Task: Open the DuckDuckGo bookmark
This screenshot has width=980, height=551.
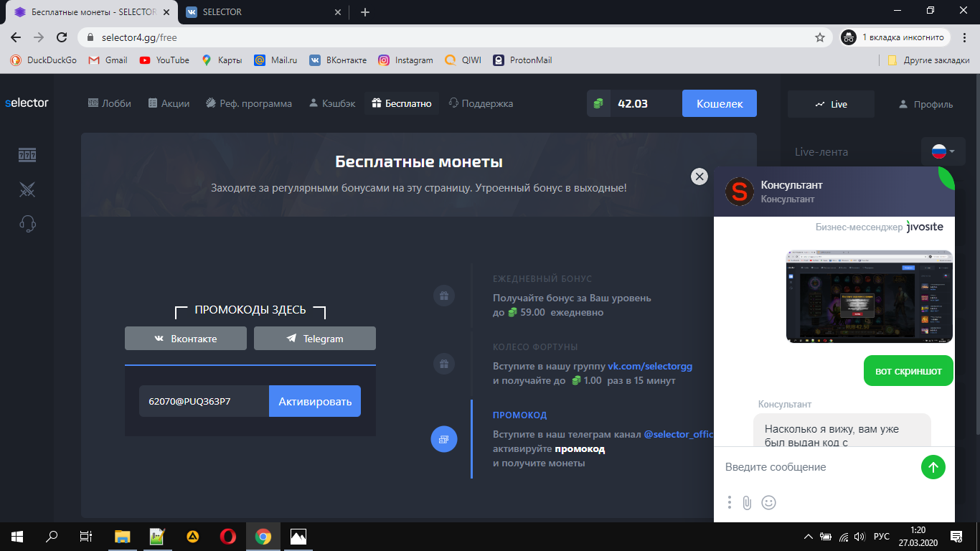Action: click(44, 60)
